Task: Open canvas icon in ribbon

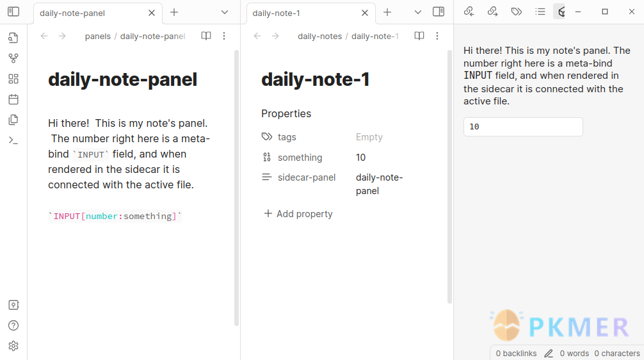Action: click(x=13, y=79)
